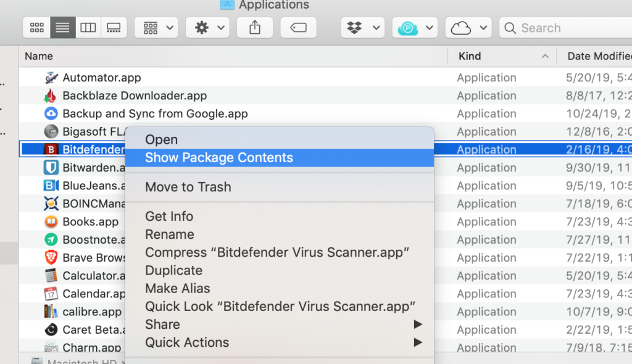This screenshot has height=364, width=632.
Task: Expand the Quick Actions submenu
Action: 280,342
